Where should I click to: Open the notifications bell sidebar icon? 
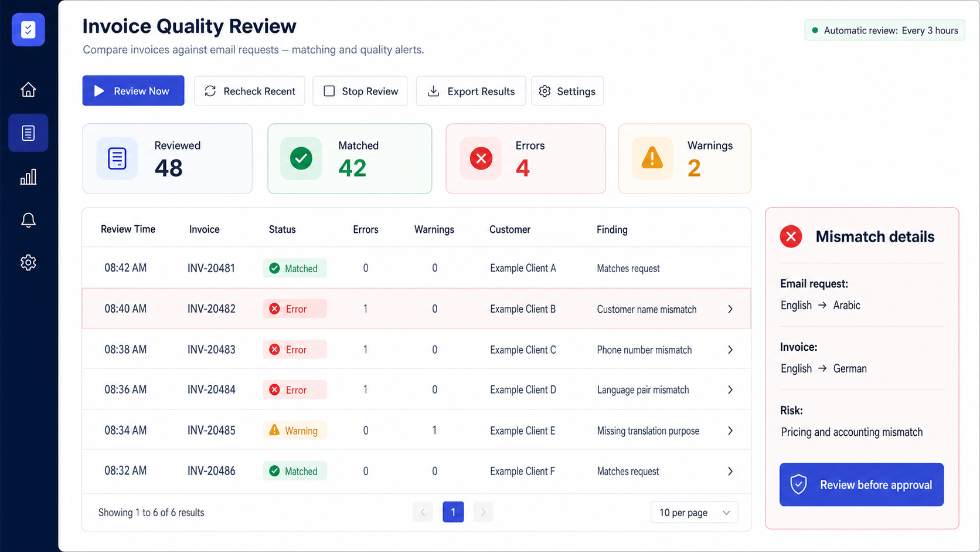[28, 220]
